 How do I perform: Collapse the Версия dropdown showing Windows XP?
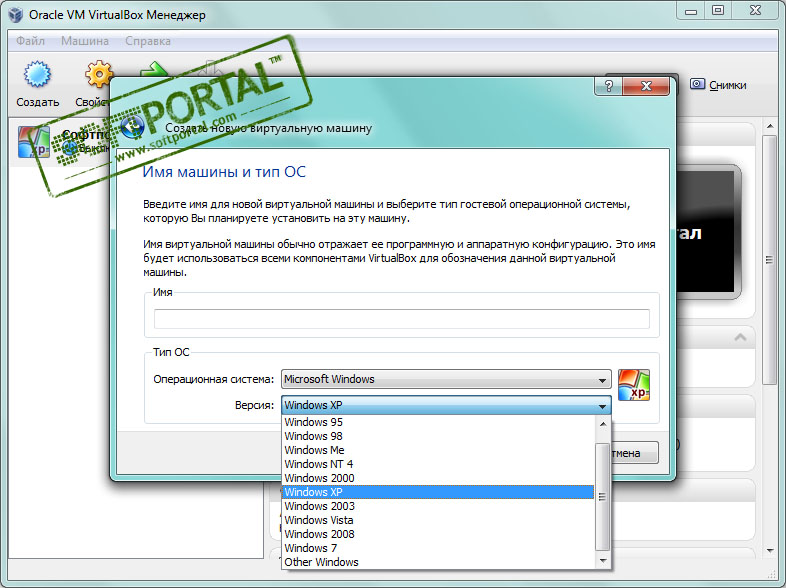pyautogui.click(x=446, y=405)
